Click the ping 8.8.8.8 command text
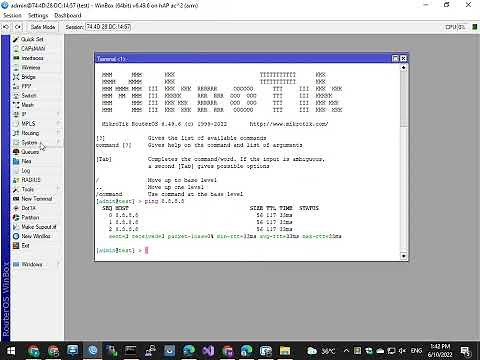480x360 pixels. click(164, 201)
